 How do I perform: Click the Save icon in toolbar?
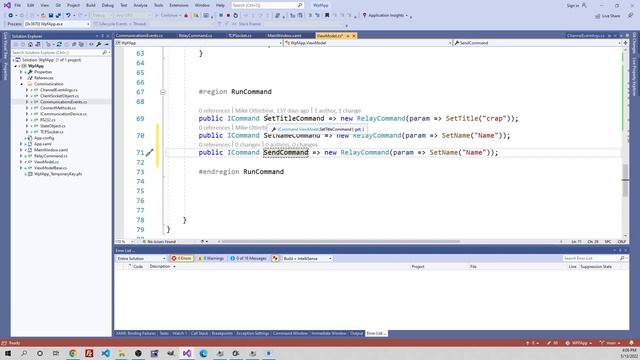click(x=51, y=16)
